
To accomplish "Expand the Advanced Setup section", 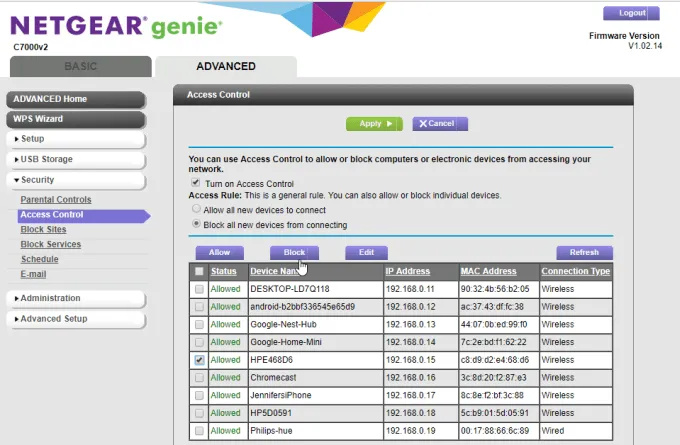I will 76,319.
